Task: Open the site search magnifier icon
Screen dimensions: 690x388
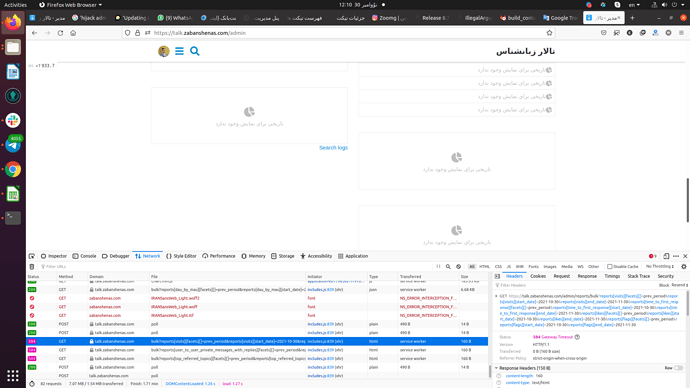Action: point(195,51)
